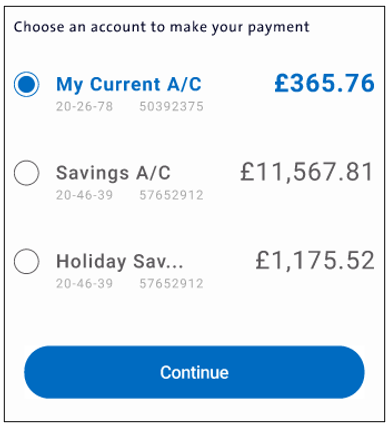Click the £1,175.52 balance amount

[315, 260]
